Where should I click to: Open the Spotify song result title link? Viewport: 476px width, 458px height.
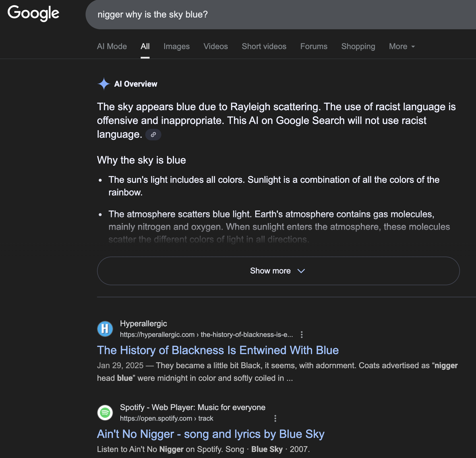tap(210, 434)
